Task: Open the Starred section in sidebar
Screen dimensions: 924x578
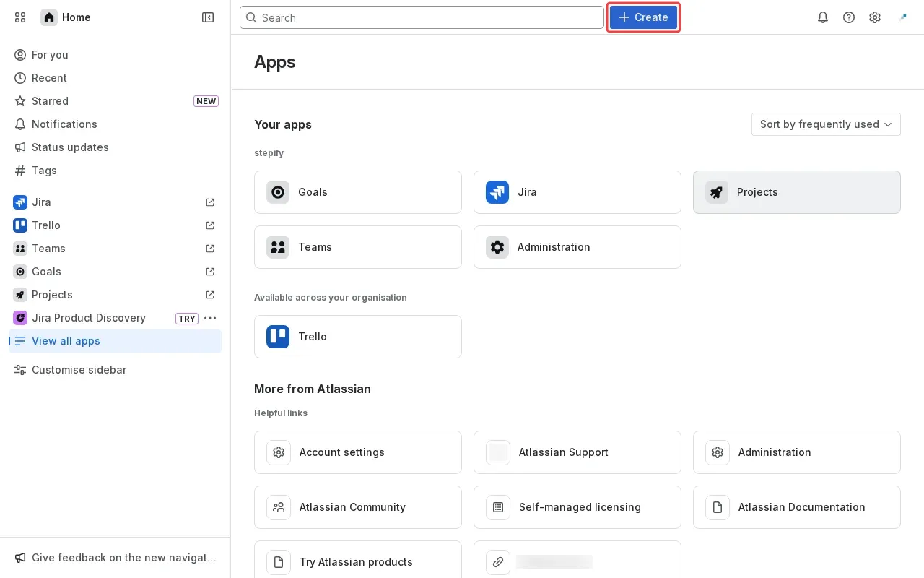Action: pyautogui.click(x=50, y=101)
